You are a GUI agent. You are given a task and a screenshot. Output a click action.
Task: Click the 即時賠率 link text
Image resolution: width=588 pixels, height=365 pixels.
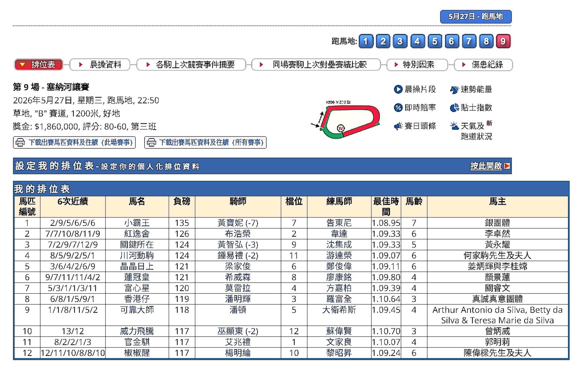coord(420,108)
